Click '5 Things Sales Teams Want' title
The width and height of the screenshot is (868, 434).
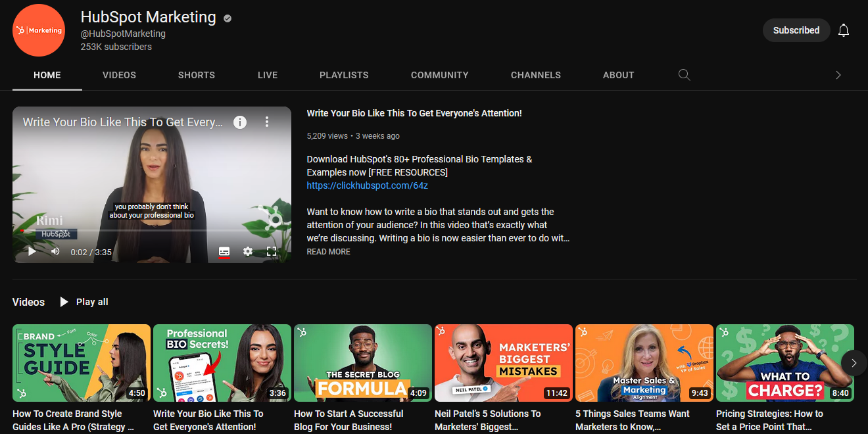pos(633,420)
